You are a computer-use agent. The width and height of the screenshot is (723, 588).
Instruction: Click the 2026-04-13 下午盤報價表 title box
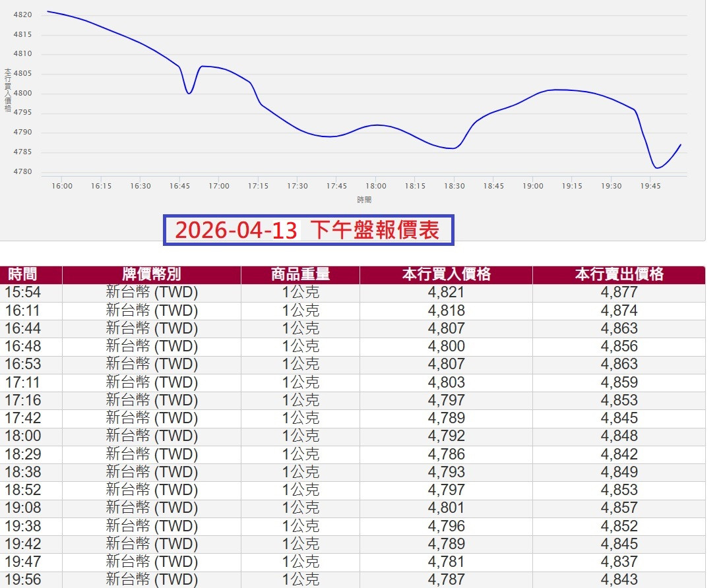click(308, 230)
